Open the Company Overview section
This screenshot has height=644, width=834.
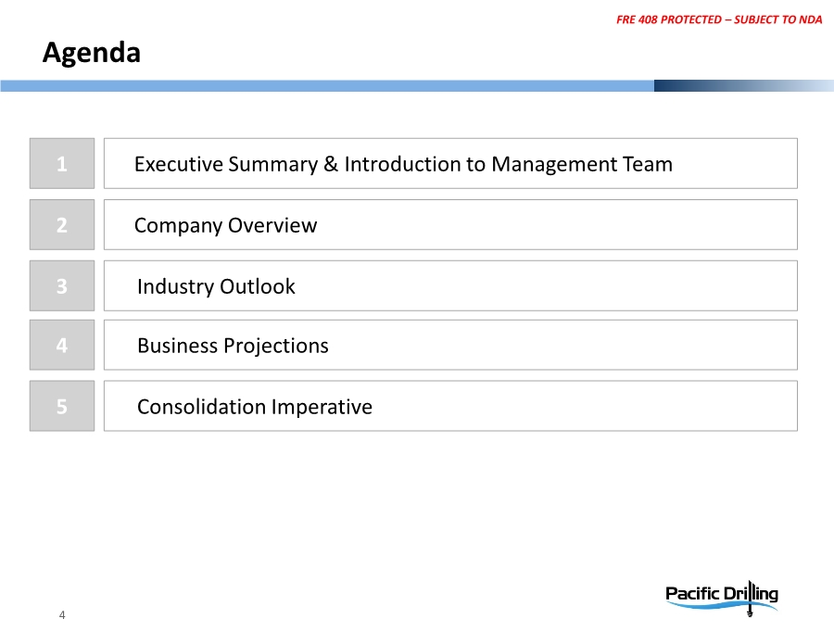(x=225, y=225)
